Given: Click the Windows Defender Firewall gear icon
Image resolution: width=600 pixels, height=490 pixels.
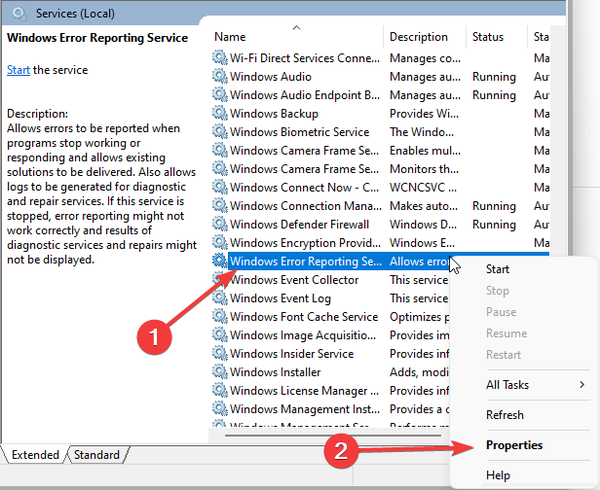Looking at the screenshot, I should click(x=219, y=225).
